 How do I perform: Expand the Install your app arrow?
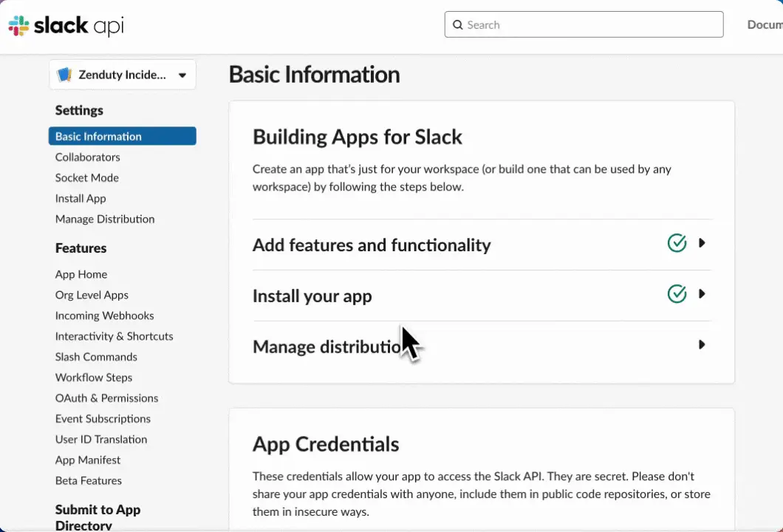[x=702, y=294]
